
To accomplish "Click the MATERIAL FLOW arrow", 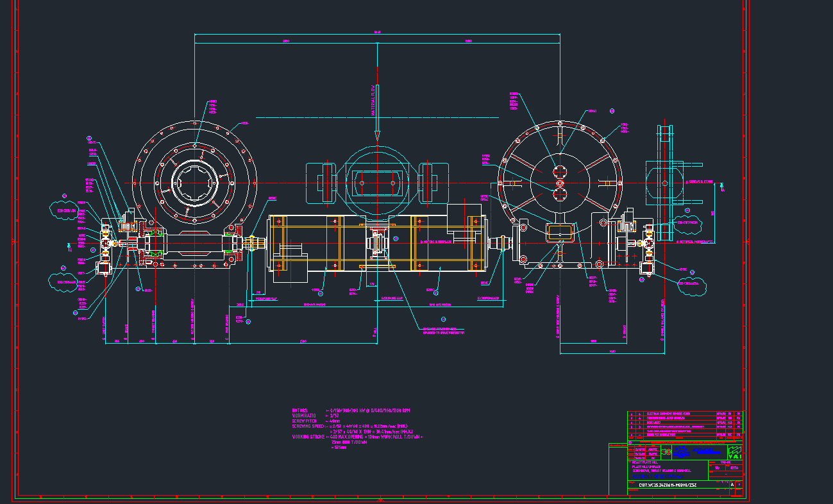I will 377,115.
